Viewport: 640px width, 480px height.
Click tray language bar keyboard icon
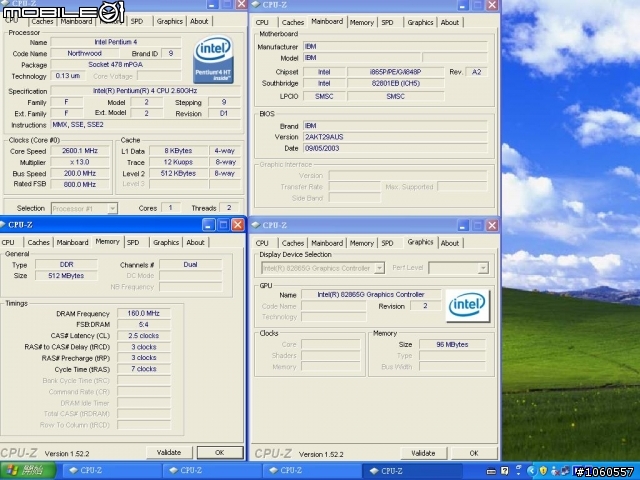(x=491, y=471)
